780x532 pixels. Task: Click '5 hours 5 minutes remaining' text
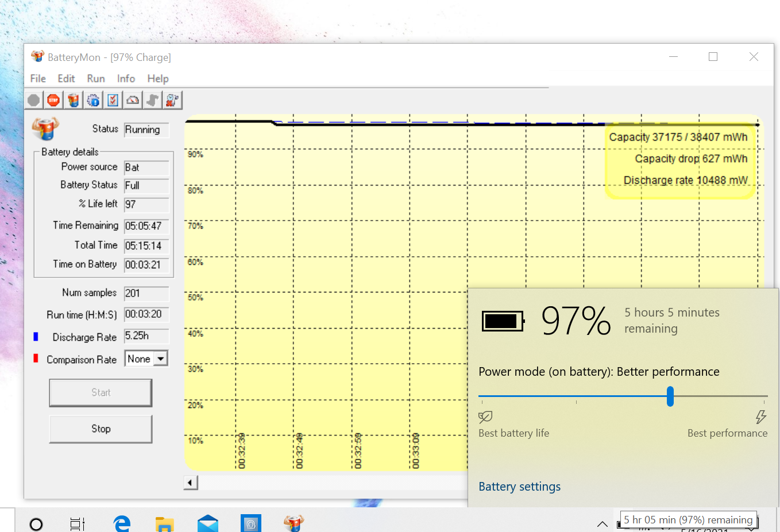tap(672, 321)
